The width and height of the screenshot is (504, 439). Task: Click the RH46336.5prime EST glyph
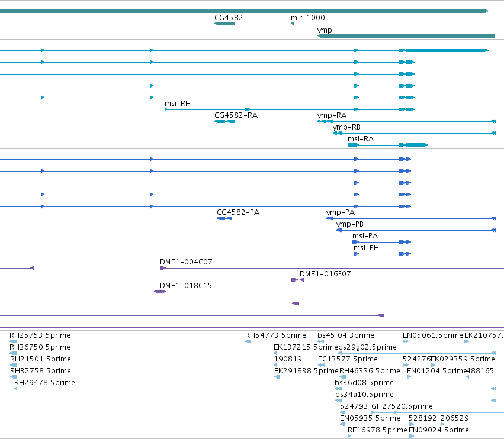tap(343, 377)
